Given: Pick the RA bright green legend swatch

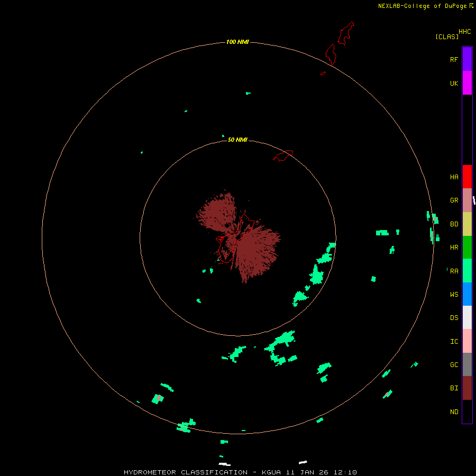Looking at the screenshot, I should [x=467, y=271].
